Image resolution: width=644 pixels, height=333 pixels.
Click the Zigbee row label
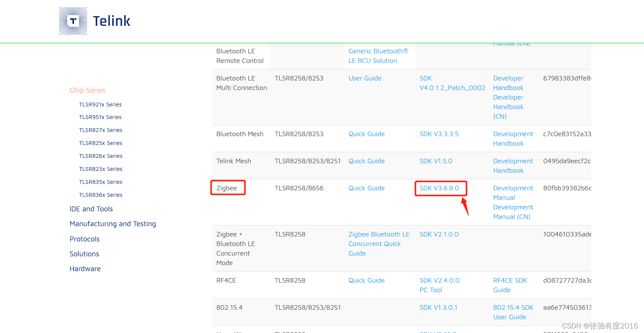point(226,188)
